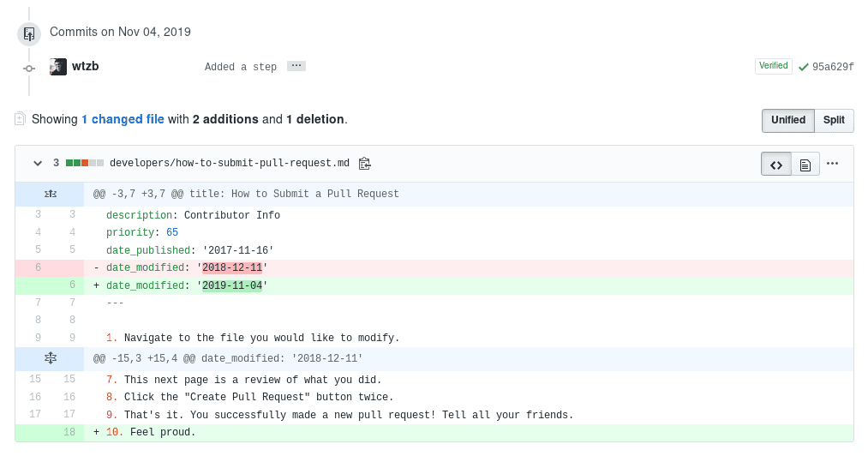Screen dimensions: 868x462
Task: Expand hidden lines above line 3
Action: [x=50, y=194]
